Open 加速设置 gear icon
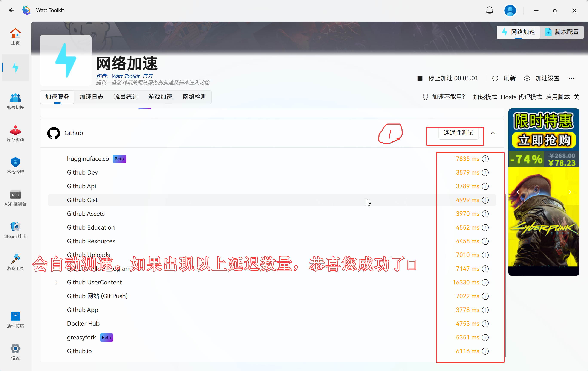Screen dimensions: 588x371 point(527,78)
